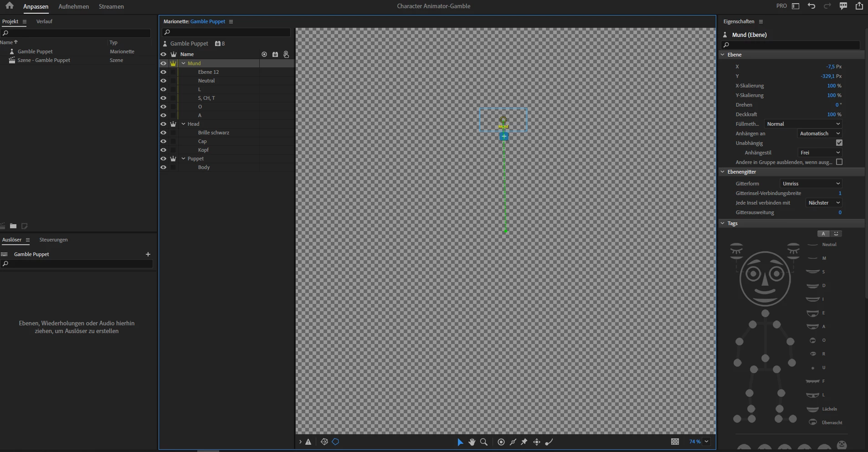Viewport: 868px width, 452px height.
Task: Select the Origin circle tool
Action: tap(501, 442)
